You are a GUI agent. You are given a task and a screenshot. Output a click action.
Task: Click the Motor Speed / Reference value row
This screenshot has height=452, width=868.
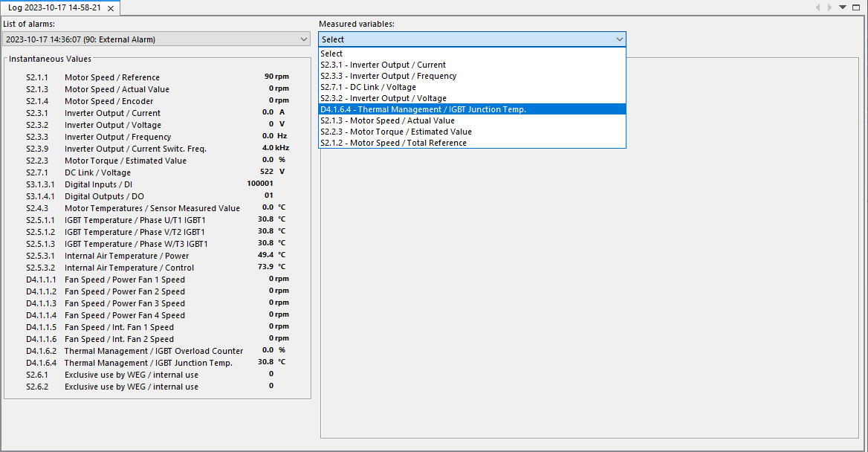click(x=111, y=77)
